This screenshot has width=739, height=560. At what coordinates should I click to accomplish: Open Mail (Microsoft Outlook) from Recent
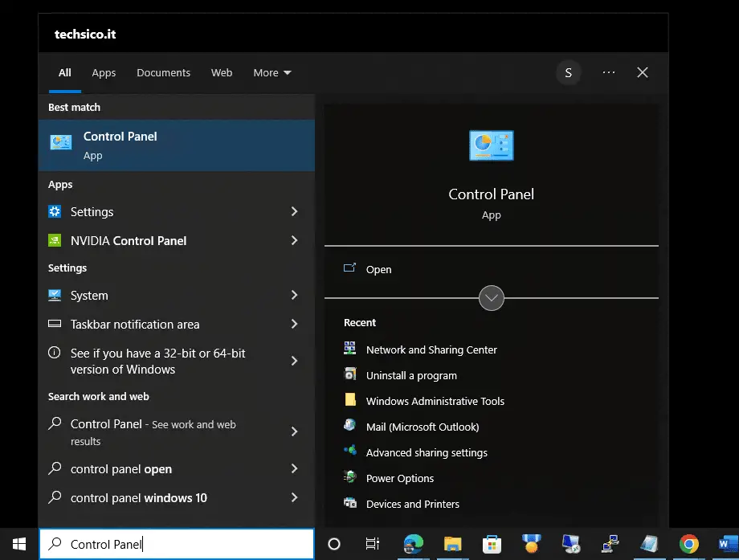coord(411,427)
